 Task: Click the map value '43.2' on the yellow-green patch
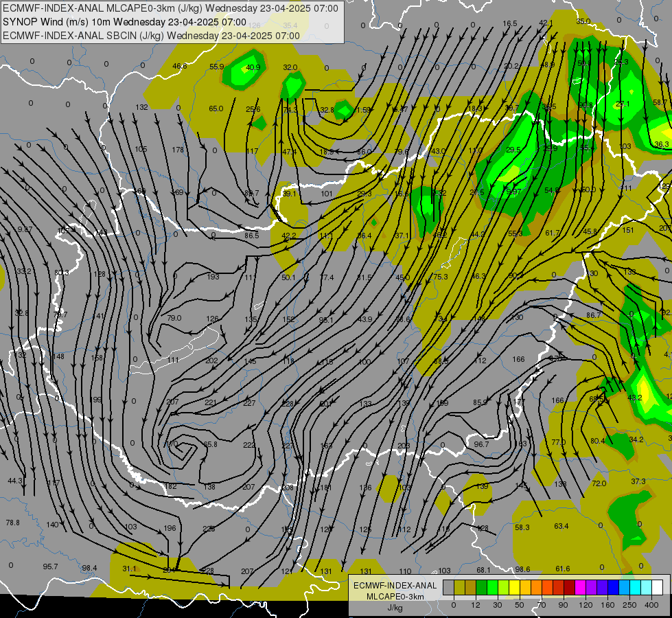pos(635,398)
